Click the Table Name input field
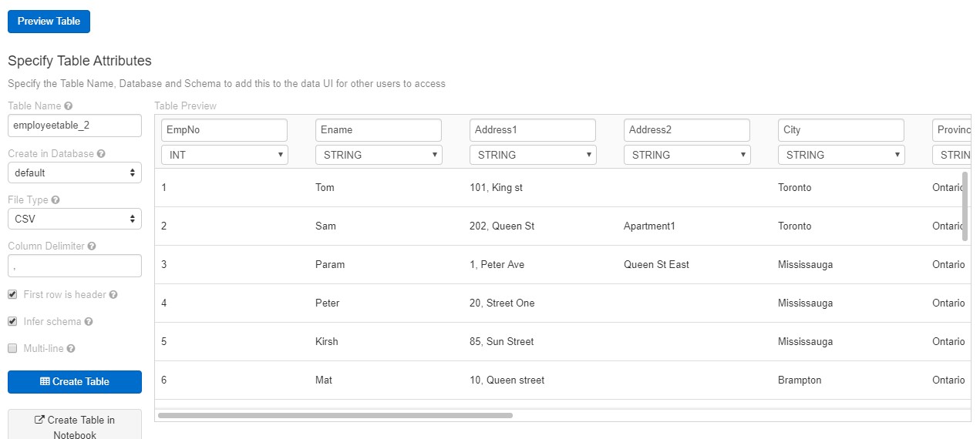 pos(75,126)
